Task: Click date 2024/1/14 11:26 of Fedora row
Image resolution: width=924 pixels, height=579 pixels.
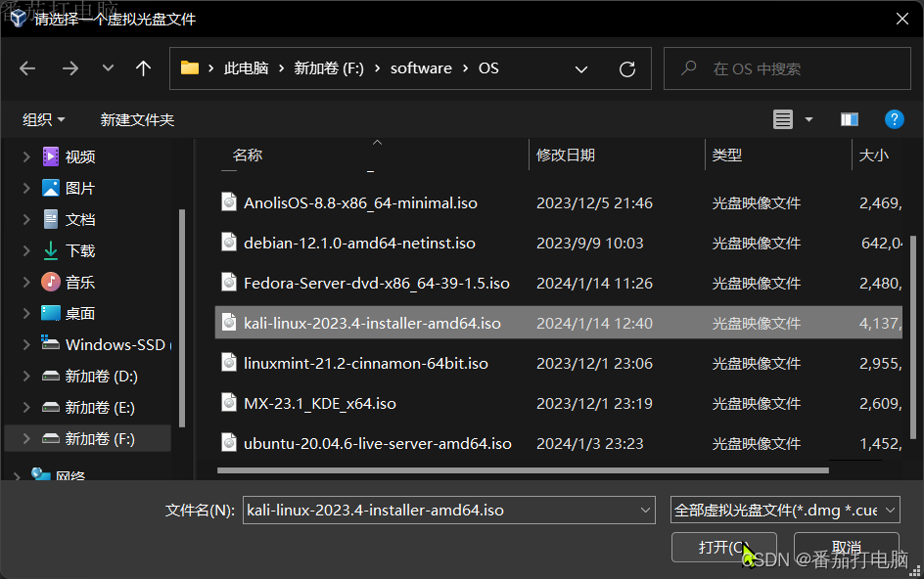Action: click(594, 284)
